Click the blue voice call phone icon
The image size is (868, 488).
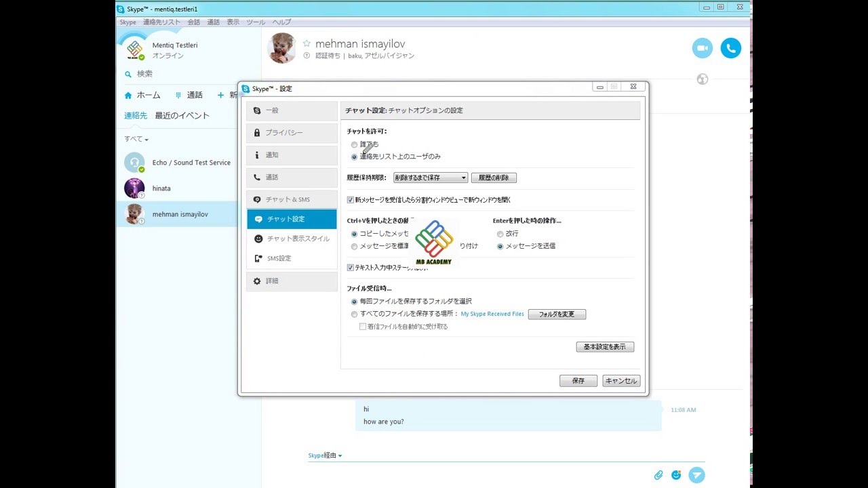730,48
